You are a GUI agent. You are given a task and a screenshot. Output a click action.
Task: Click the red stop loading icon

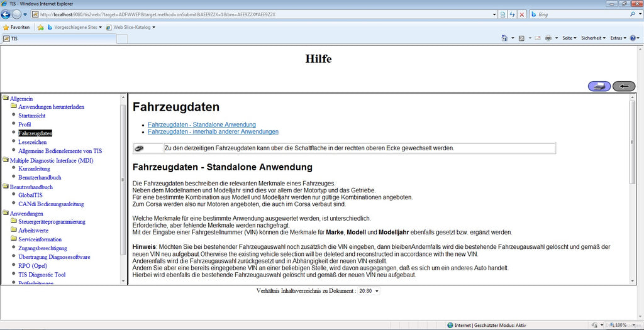pos(522,14)
